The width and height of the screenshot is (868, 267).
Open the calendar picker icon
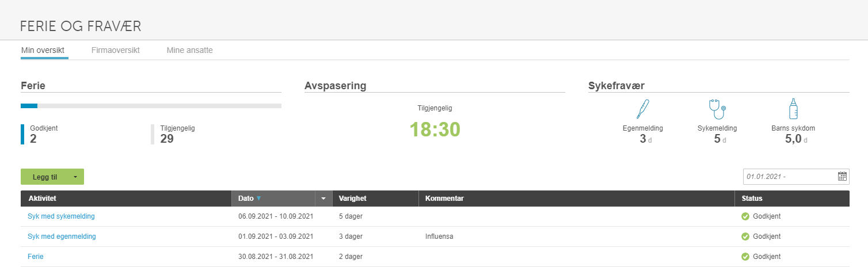coord(842,177)
